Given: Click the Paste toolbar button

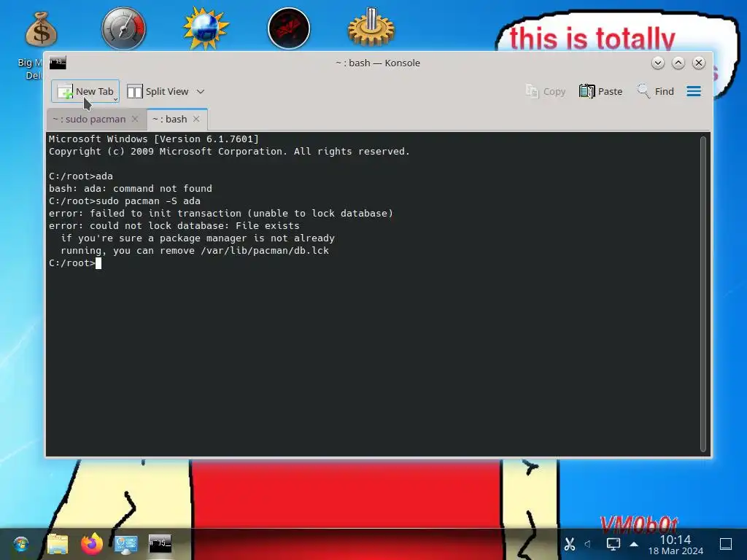Looking at the screenshot, I should pos(601,91).
